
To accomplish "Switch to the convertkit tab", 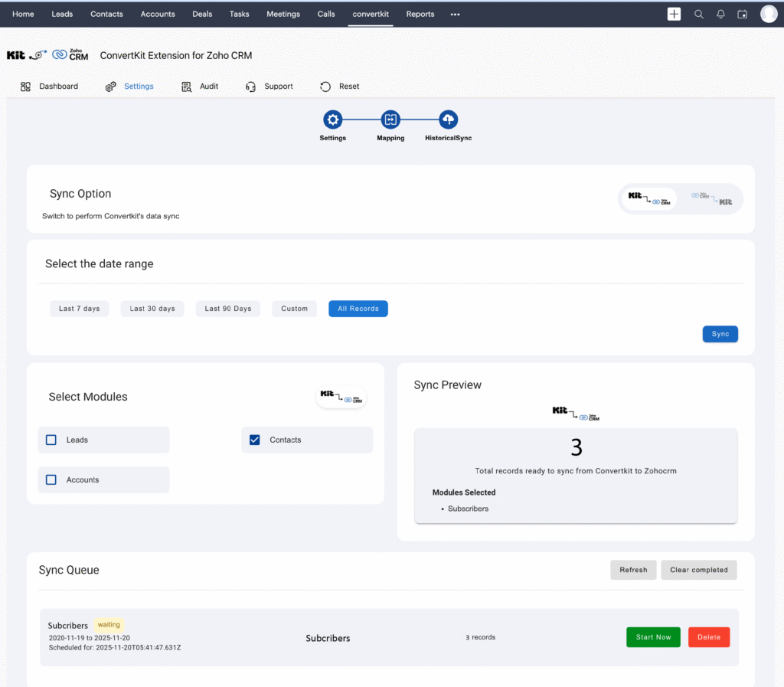I will [370, 13].
